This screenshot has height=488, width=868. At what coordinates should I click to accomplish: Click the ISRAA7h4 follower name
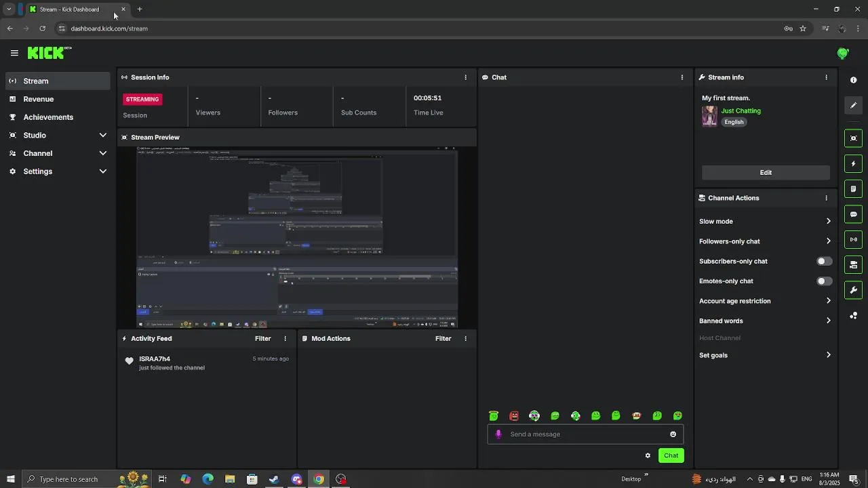(x=155, y=359)
